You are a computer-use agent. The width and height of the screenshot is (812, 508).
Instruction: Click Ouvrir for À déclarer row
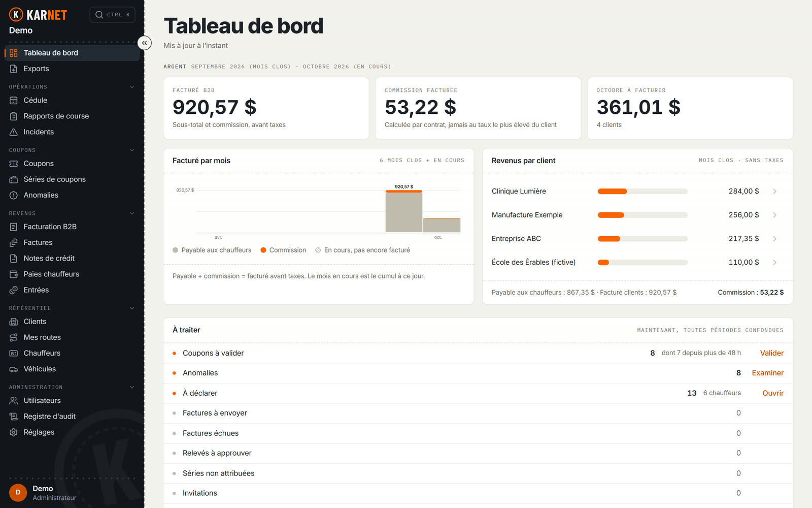[x=773, y=393]
